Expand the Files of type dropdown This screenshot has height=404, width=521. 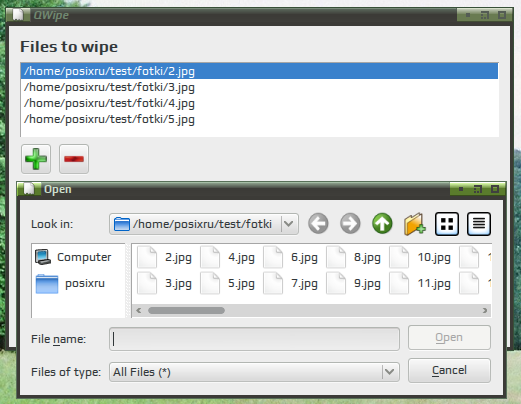click(x=389, y=372)
